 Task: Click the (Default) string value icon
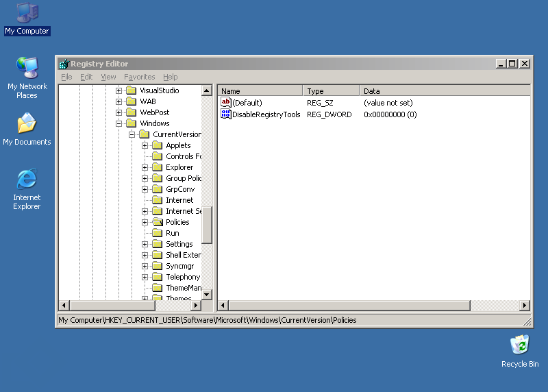click(226, 103)
